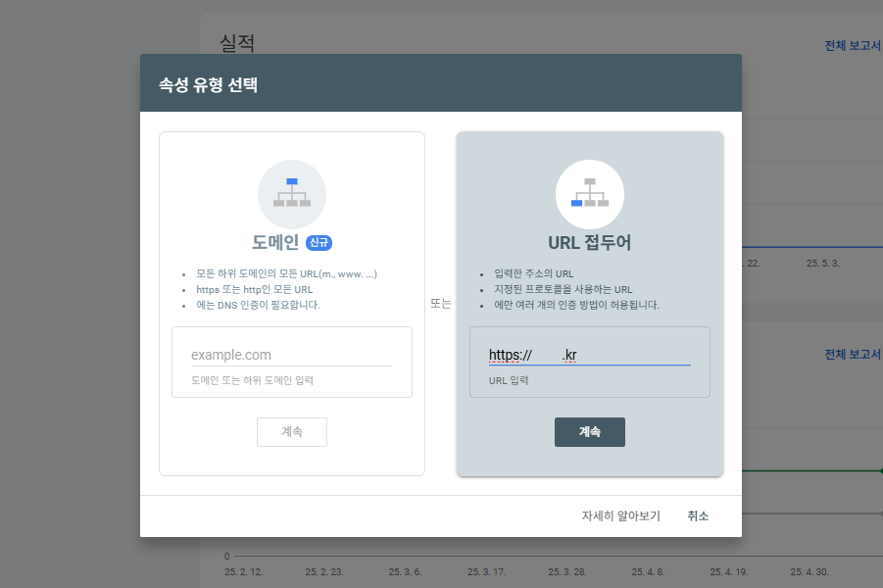Click the URL 입력 field showing https://
Screen dimensions: 883x588
coord(589,353)
